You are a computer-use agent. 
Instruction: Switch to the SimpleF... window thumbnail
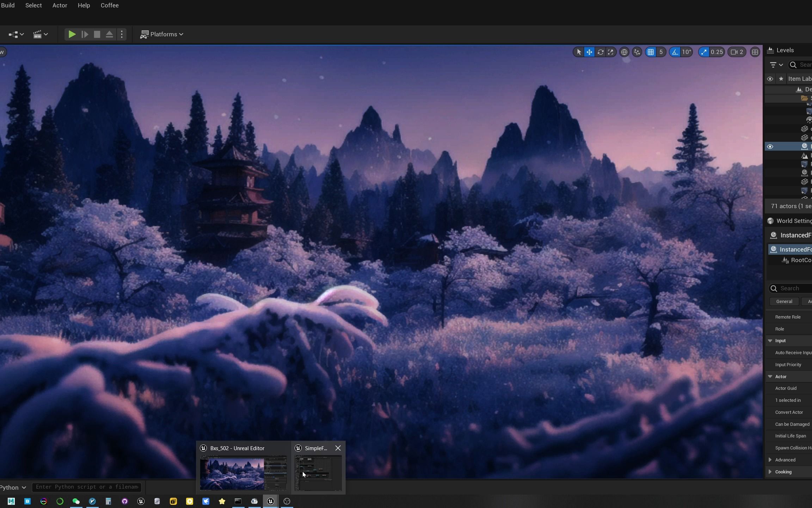318,473
